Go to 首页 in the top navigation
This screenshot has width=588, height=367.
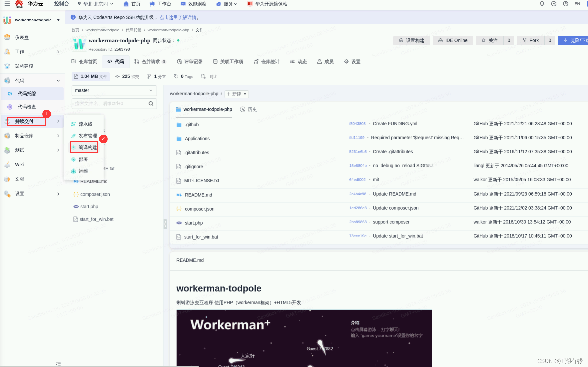pyautogui.click(x=132, y=4)
